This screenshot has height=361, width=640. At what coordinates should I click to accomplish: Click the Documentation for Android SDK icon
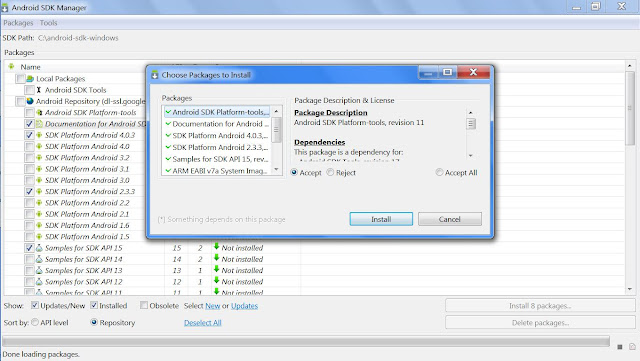[39, 124]
